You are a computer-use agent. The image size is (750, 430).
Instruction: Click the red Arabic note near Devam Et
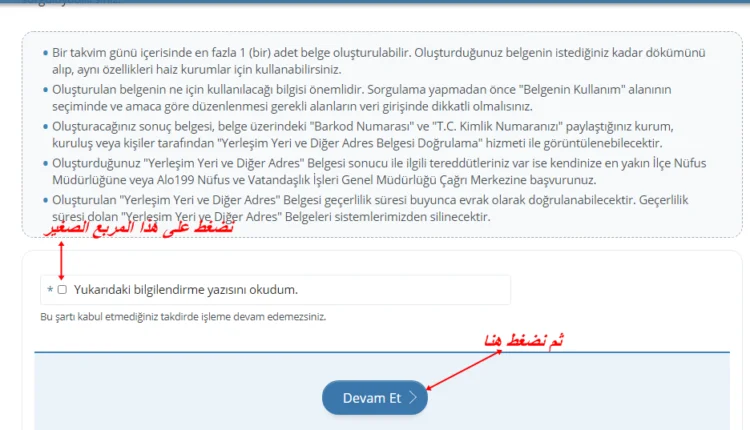(x=524, y=340)
